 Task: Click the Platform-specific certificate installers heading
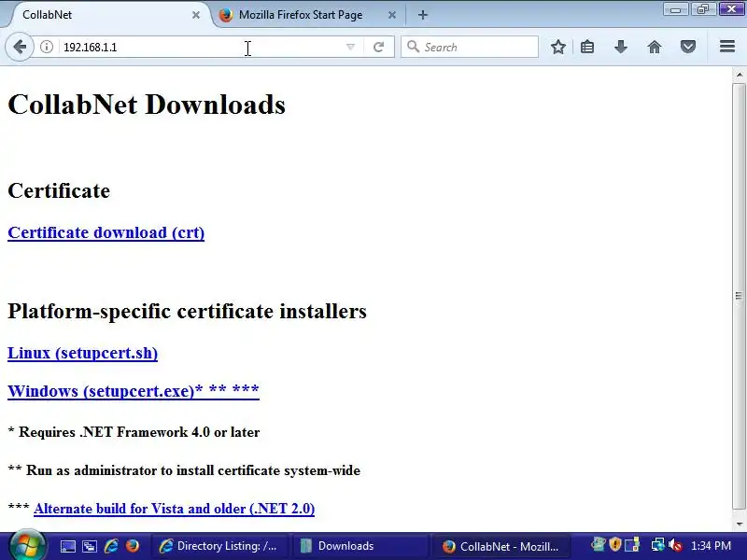(188, 311)
